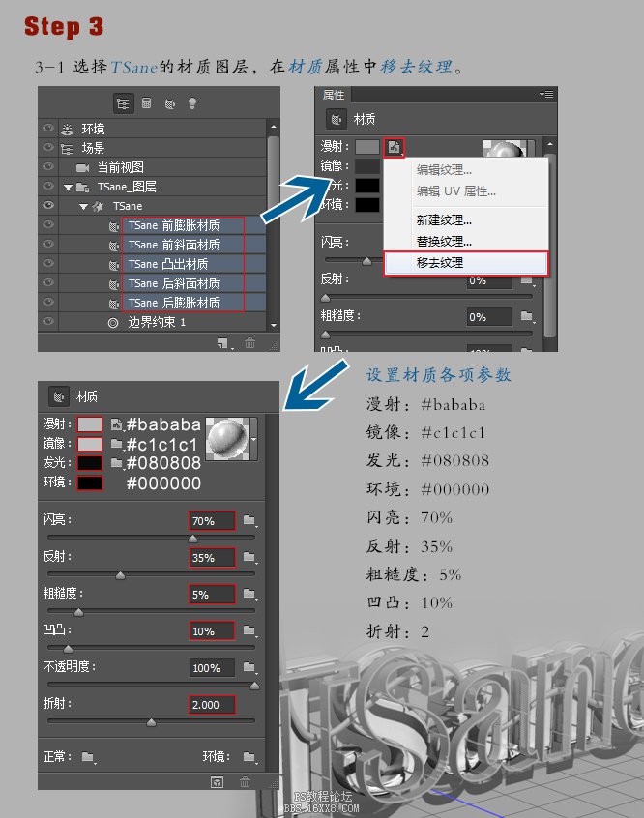The width and height of the screenshot is (644, 818).
Task: Choose 移去纹理 from texture menu
Action: 466,263
